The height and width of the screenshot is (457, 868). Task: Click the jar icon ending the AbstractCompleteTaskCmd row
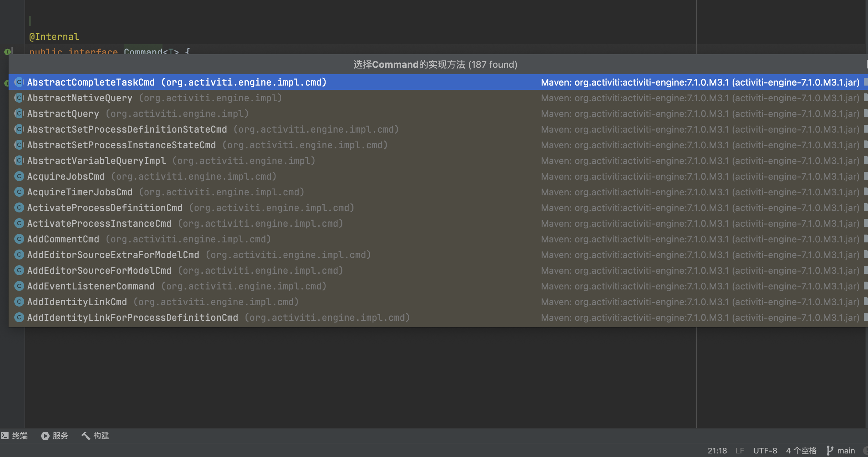pos(865,82)
